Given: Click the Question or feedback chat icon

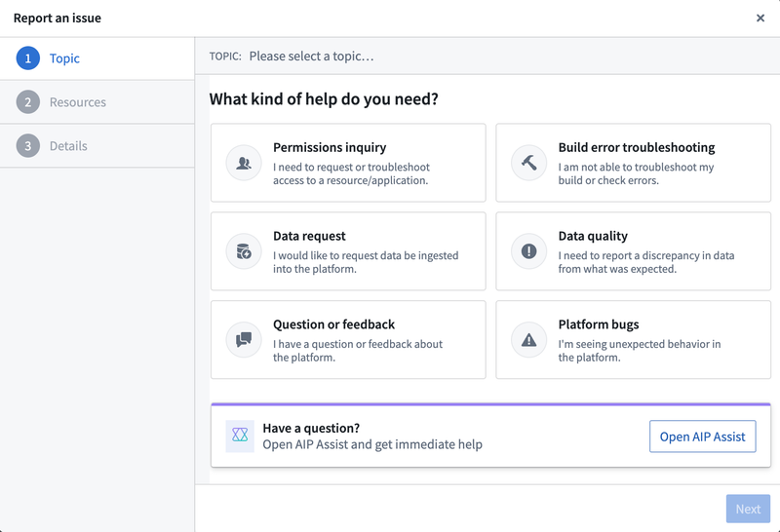Looking at the screenshot, I should tap(244, 340).
